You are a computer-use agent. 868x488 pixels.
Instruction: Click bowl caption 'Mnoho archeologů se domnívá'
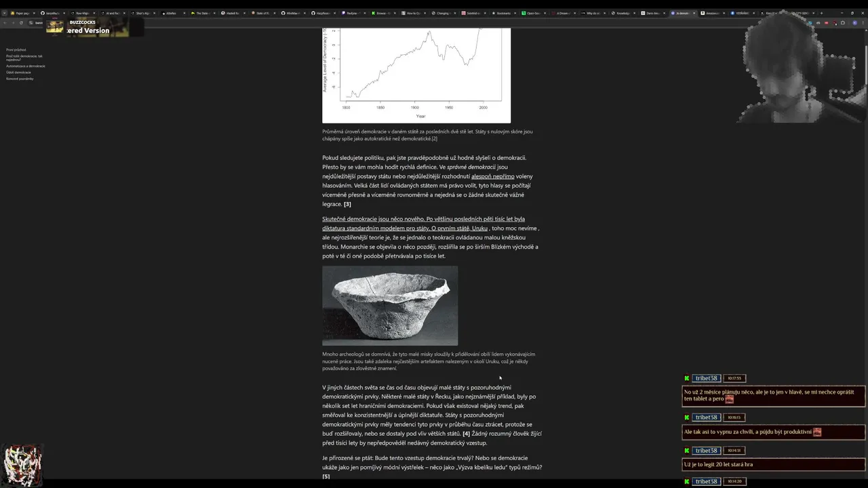coord(429,361)
